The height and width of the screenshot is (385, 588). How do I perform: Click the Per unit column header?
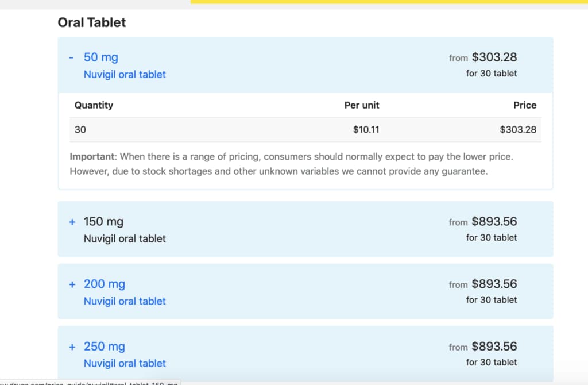(x=362, y=105)
